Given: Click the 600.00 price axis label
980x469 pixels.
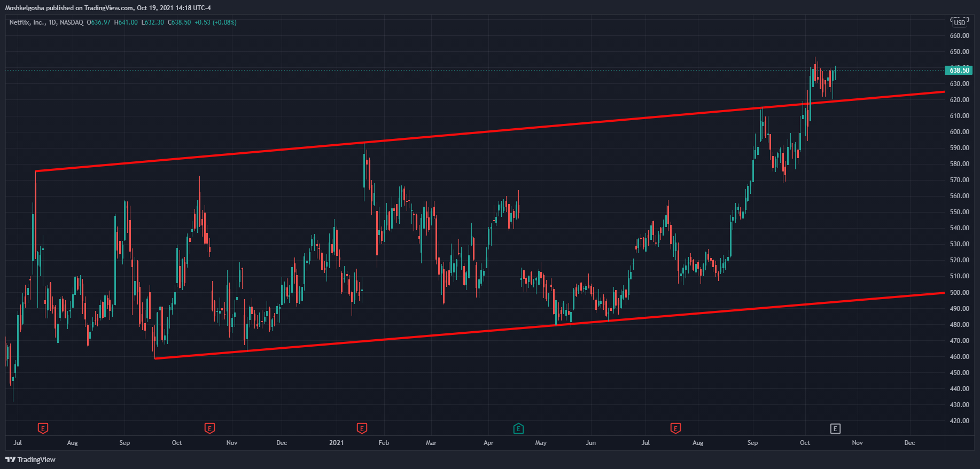Looking at the screenshot, I should tap(960, 132).
